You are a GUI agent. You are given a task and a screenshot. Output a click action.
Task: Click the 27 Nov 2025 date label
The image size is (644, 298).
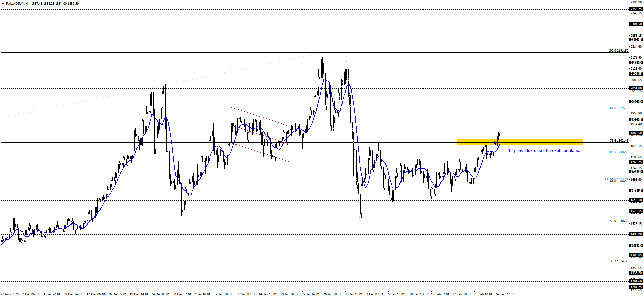pyautogui.click(x=10, y=294)
